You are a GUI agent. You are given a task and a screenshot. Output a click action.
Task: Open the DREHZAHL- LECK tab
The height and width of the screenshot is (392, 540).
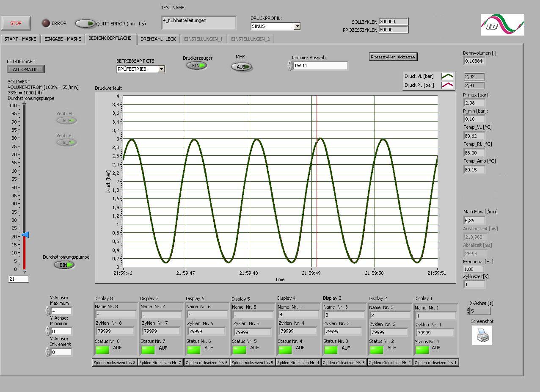click(x=158, y=39)
